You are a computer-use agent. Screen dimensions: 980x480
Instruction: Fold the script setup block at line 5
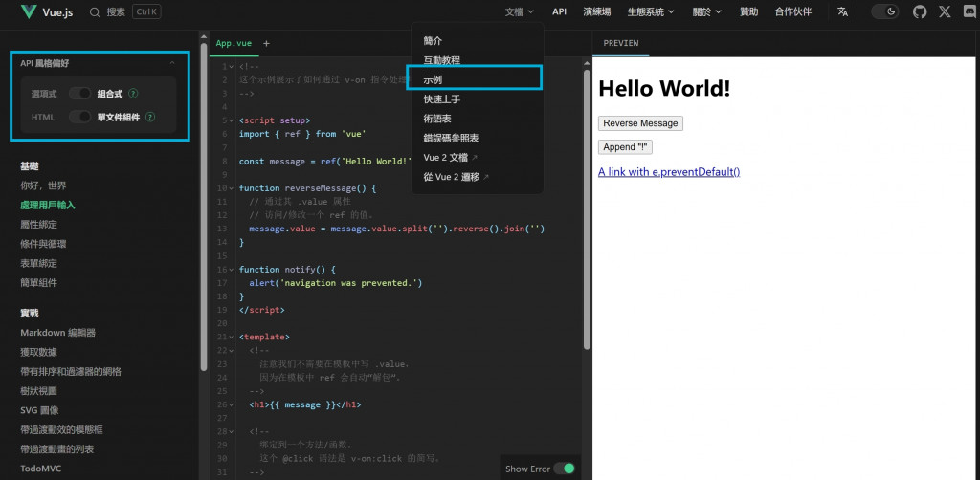point(233,120)
